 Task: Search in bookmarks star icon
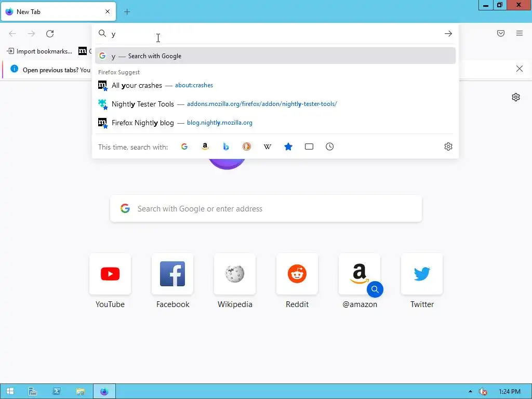288,147
